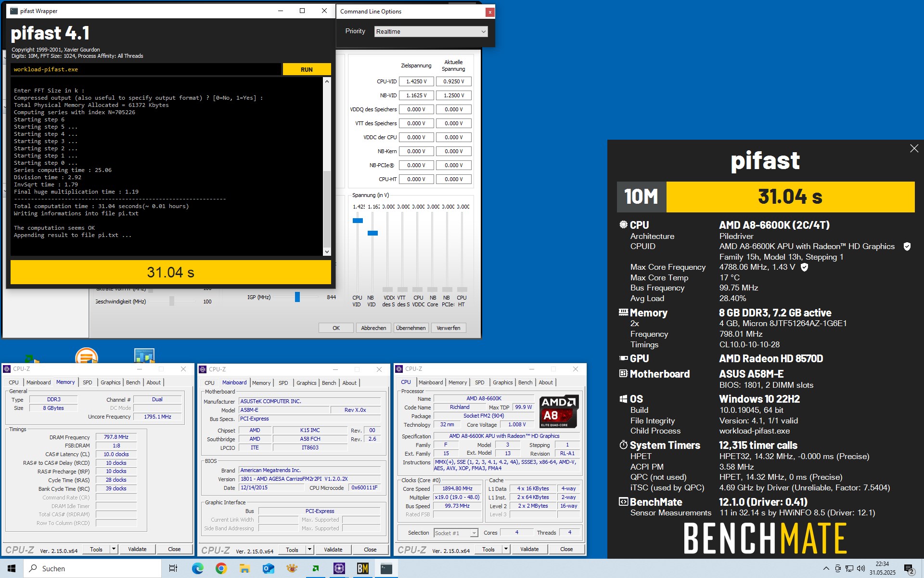Click Close in the rightmost CPU-Z window

(x=566, y=549)
